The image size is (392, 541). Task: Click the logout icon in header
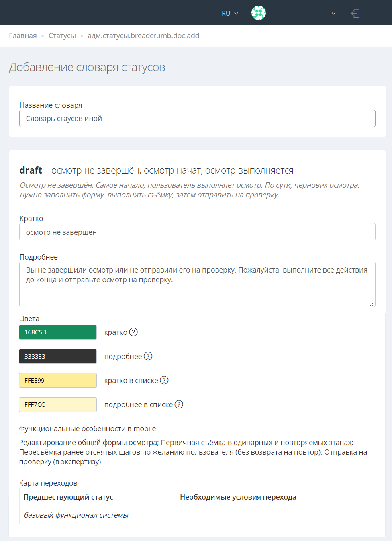[355, 13]
